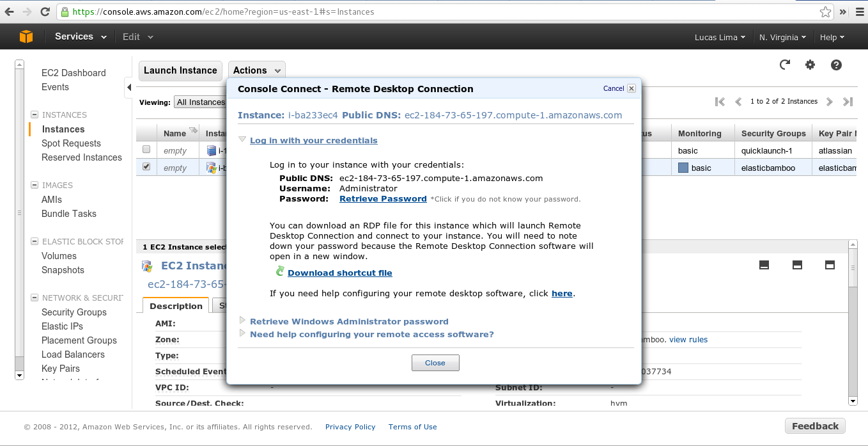Click the blue basic monitoring swatch

tap(683, 168)
